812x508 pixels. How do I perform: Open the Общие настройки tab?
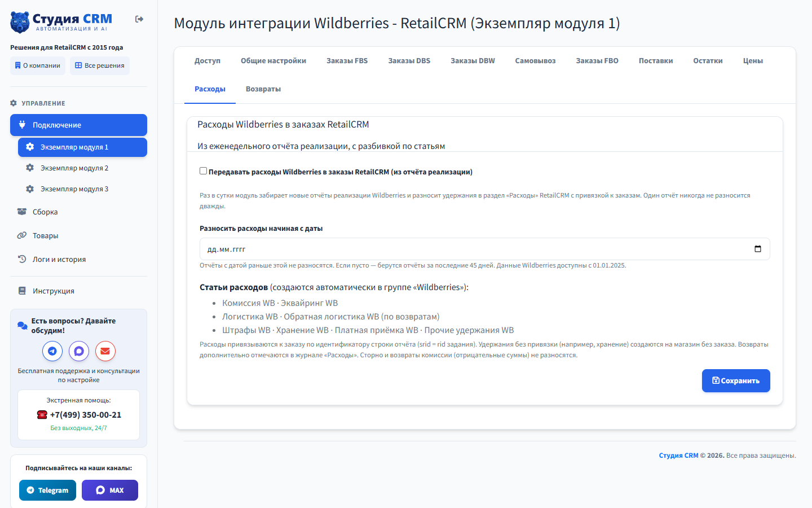[273, 61]
